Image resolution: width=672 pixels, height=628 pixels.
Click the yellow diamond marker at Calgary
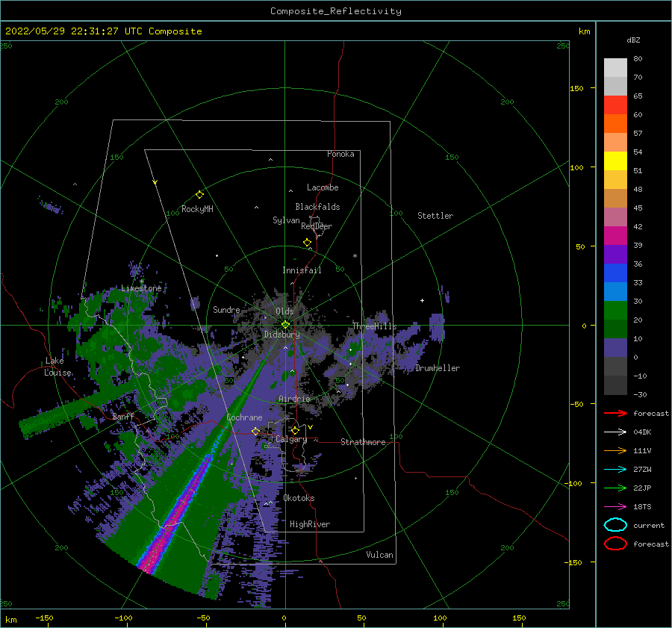click(x=295, y=430)
